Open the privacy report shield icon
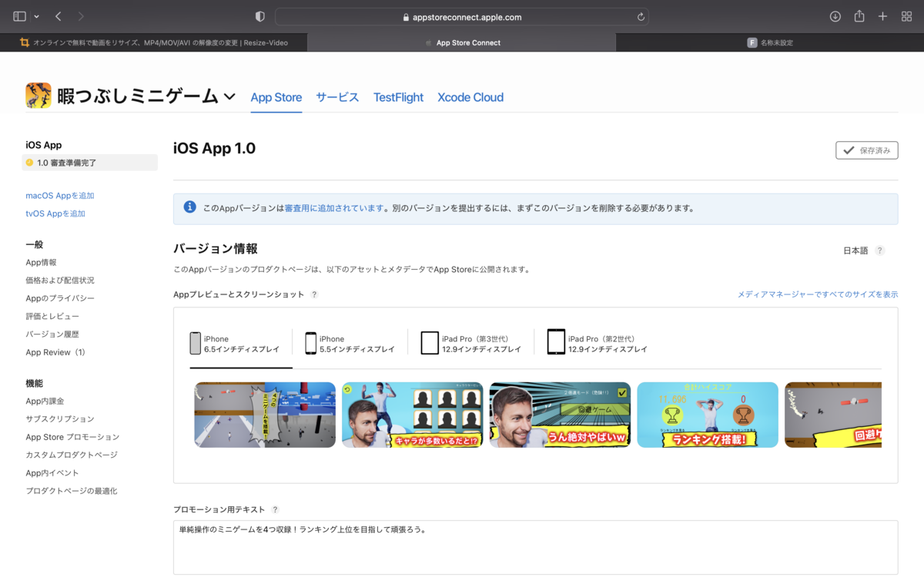 tap(260, 16)
